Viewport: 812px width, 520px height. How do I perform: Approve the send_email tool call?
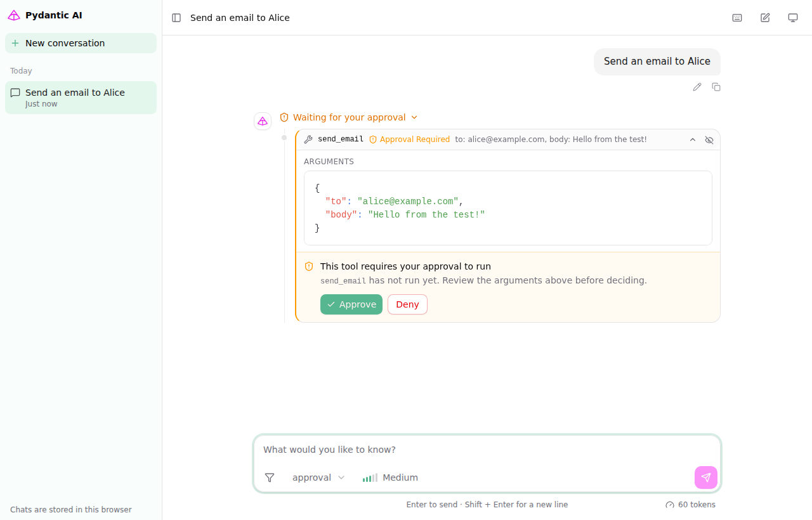coord(351,304)
